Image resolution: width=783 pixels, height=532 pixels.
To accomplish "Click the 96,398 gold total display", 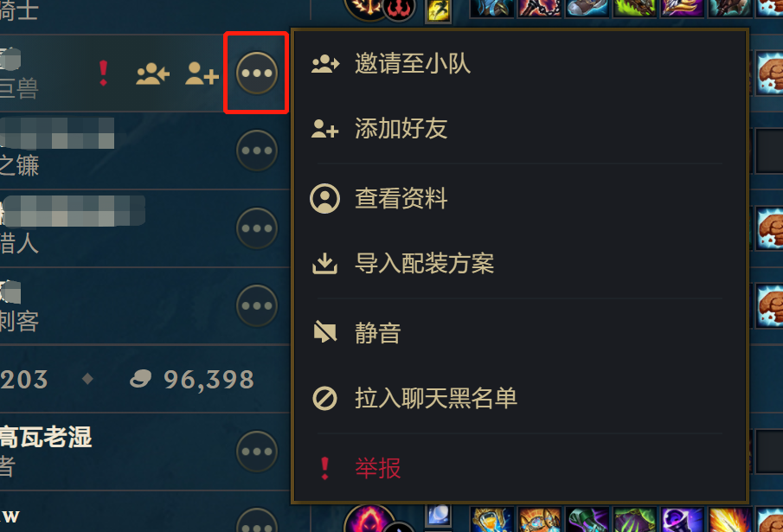I will pos(192,379).
